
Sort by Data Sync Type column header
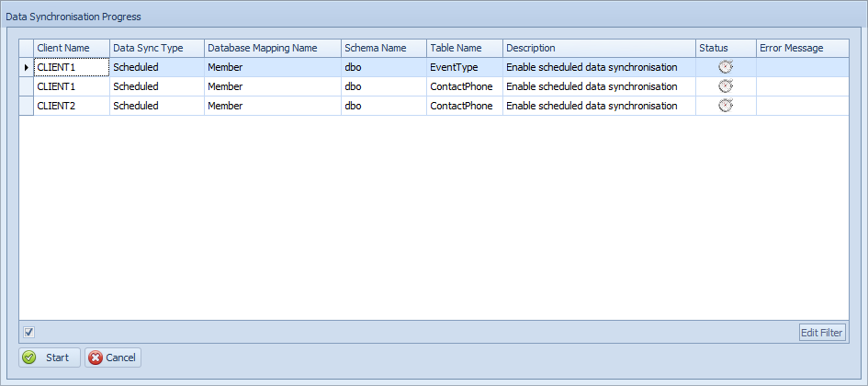(x=157, y=48)
